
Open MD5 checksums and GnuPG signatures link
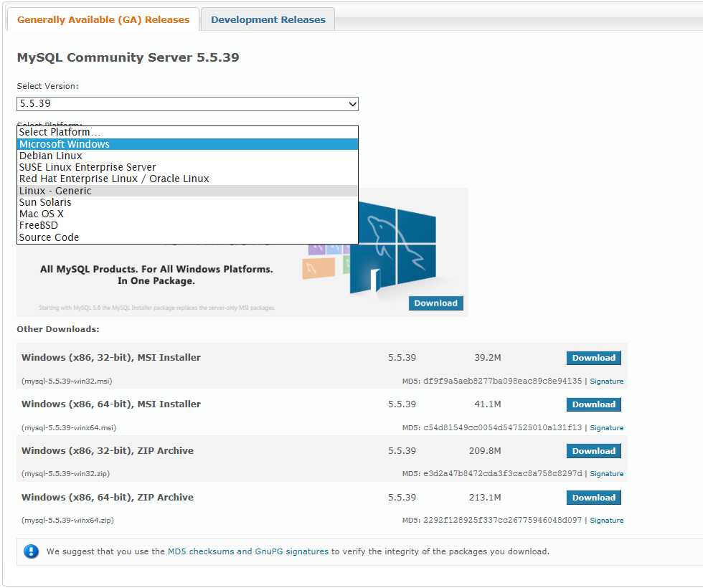click(x=248, y=551)
